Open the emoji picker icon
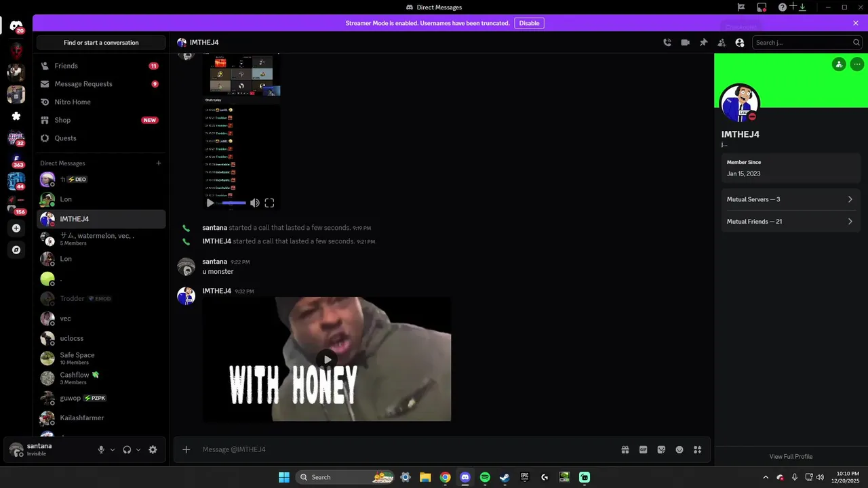Image resolution: width=868 pixels, height=488 pixels. pos(679,449)
